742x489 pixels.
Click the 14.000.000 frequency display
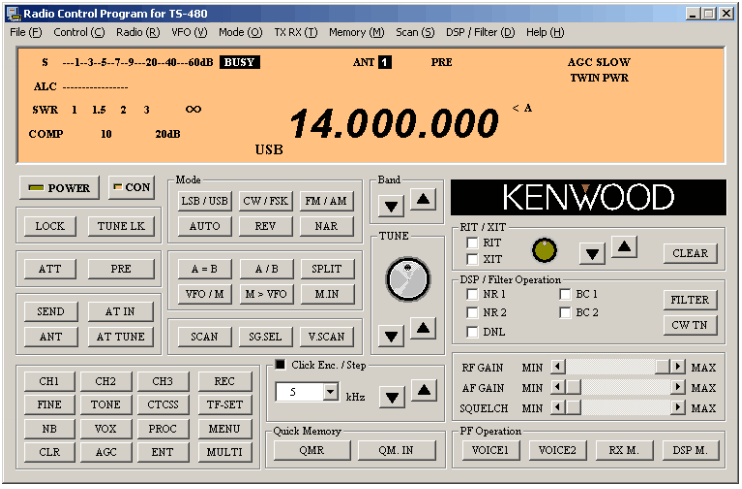(x=394, y=124)
